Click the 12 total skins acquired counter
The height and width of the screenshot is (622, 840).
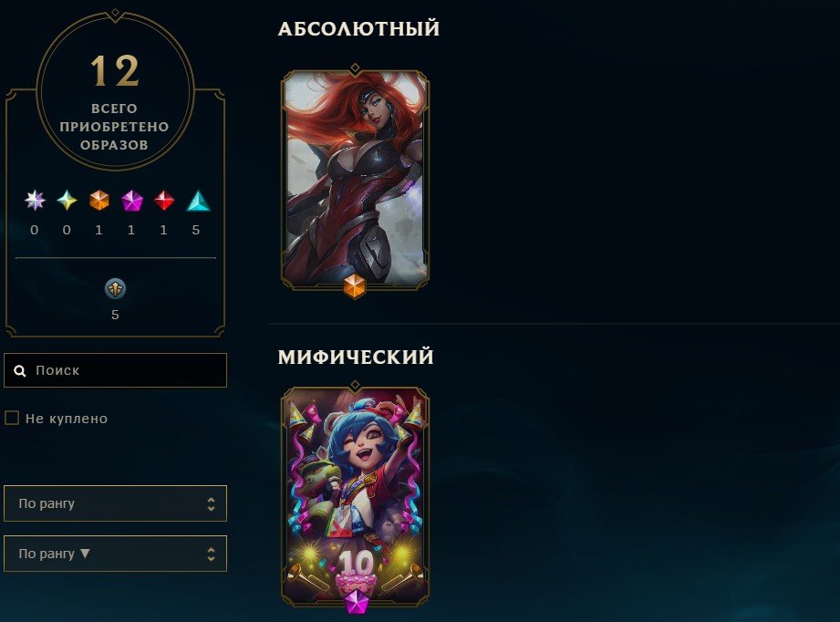point(115,69)
